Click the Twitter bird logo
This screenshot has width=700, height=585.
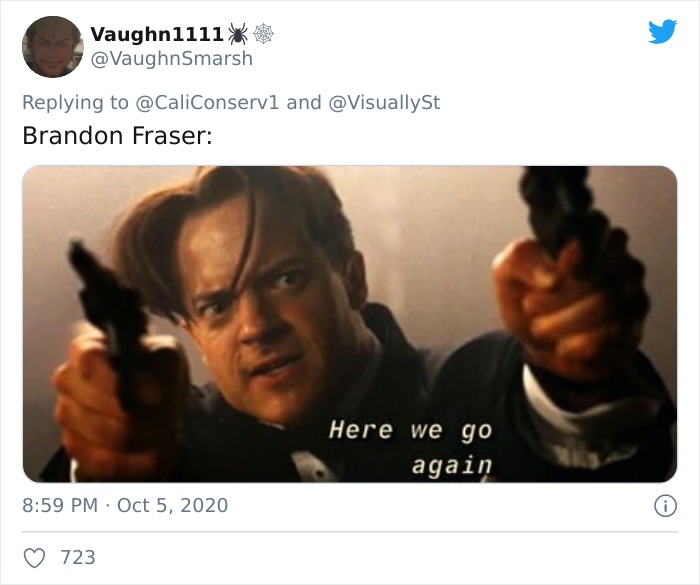(662, 31)
